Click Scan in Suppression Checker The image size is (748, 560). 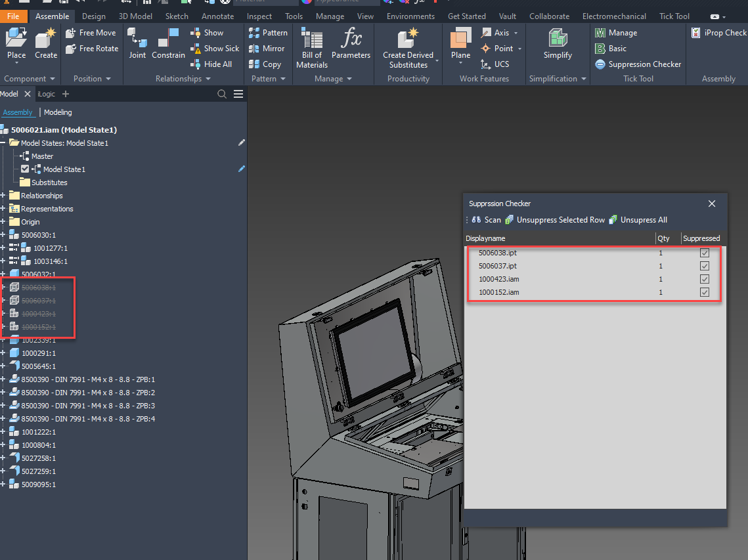[487, 219]
